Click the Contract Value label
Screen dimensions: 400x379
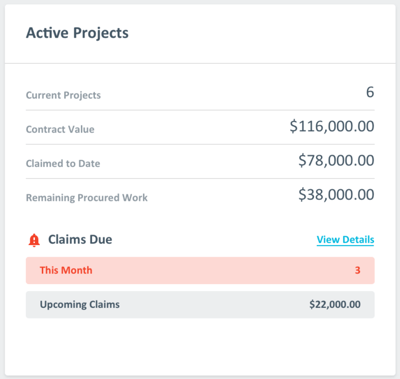[60, 129]
